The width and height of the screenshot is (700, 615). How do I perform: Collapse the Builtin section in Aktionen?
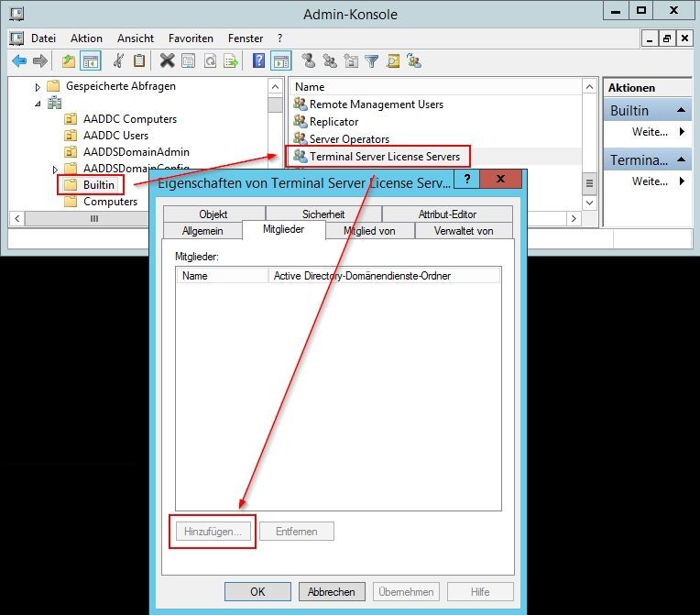[x=682, y=110]
